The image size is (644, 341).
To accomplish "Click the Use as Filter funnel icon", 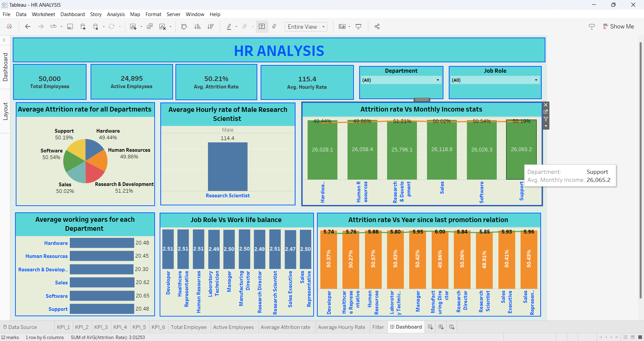I will (546, 119).
